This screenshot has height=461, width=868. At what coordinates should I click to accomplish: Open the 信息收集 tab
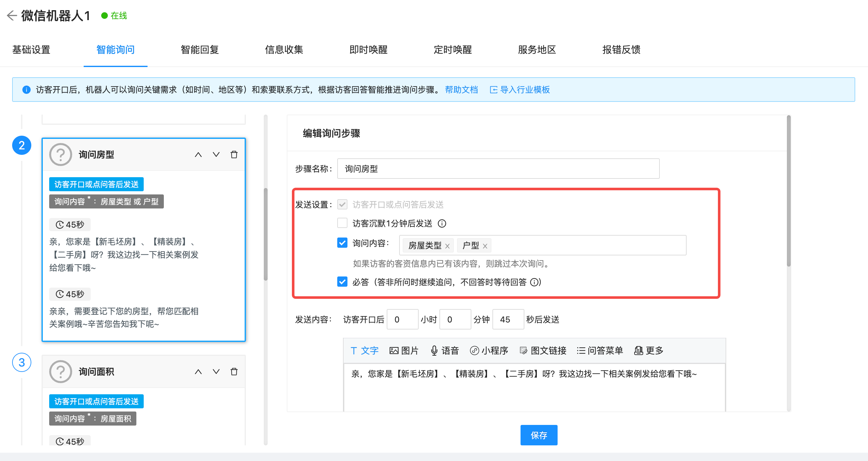(284, 50)
